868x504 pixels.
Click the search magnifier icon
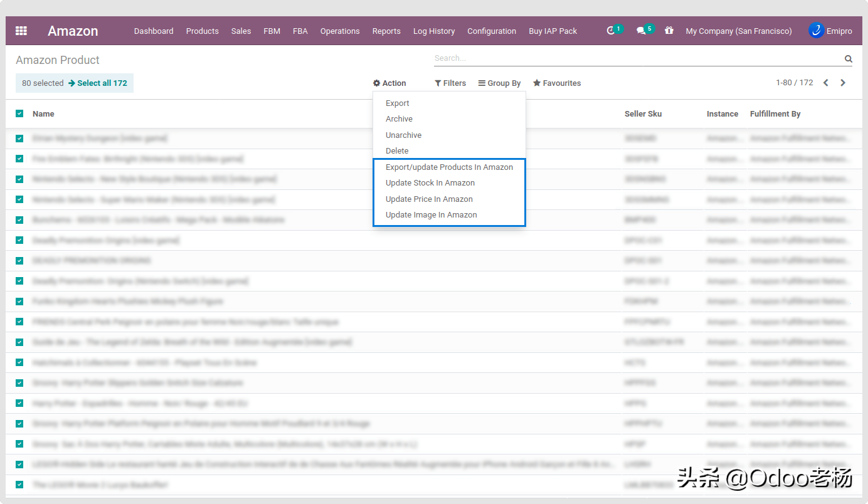(x=849, y=59)
